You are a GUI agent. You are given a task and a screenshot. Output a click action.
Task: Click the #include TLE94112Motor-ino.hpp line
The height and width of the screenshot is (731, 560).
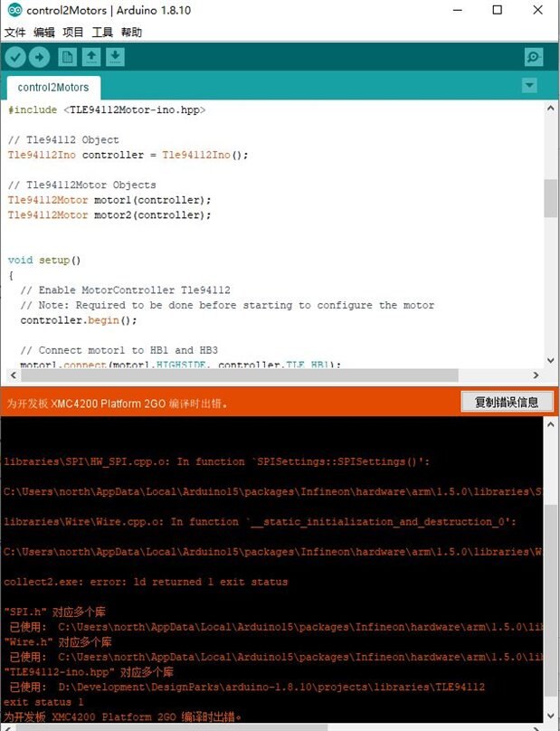pyautogui.click(x=107, y=110)
